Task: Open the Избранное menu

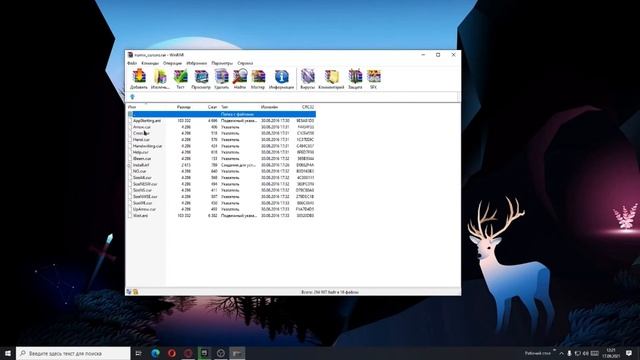Action: tap(196, 63)
